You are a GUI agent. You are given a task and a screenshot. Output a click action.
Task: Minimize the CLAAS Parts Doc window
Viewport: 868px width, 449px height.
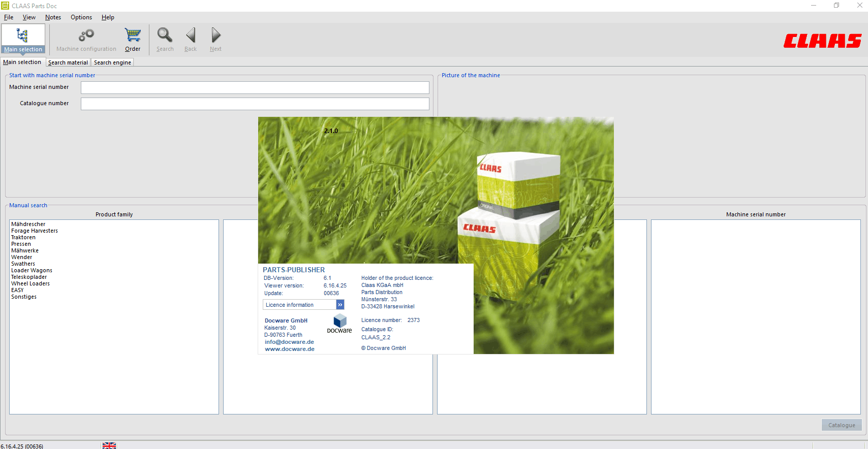tap(814, 6)
